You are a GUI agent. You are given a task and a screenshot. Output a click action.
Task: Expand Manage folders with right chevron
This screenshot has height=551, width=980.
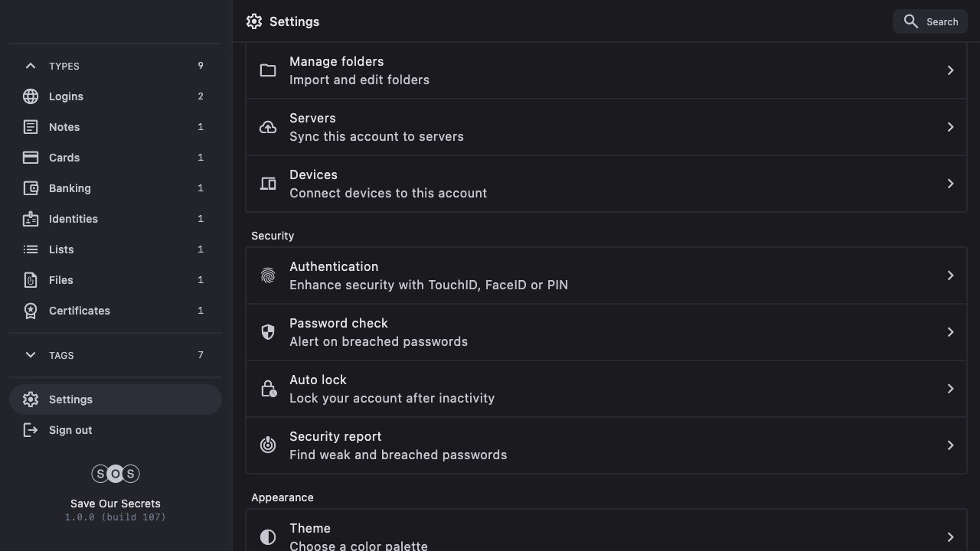click(950, 70)
